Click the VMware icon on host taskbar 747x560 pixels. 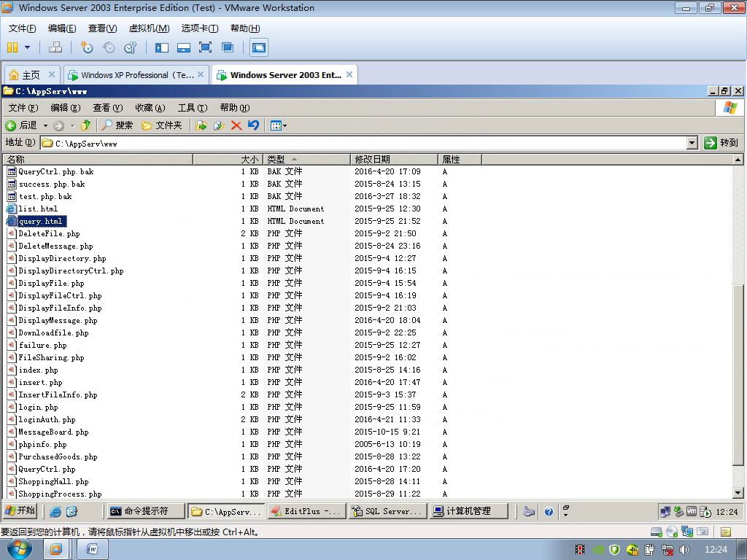click(x=56, y=550)
